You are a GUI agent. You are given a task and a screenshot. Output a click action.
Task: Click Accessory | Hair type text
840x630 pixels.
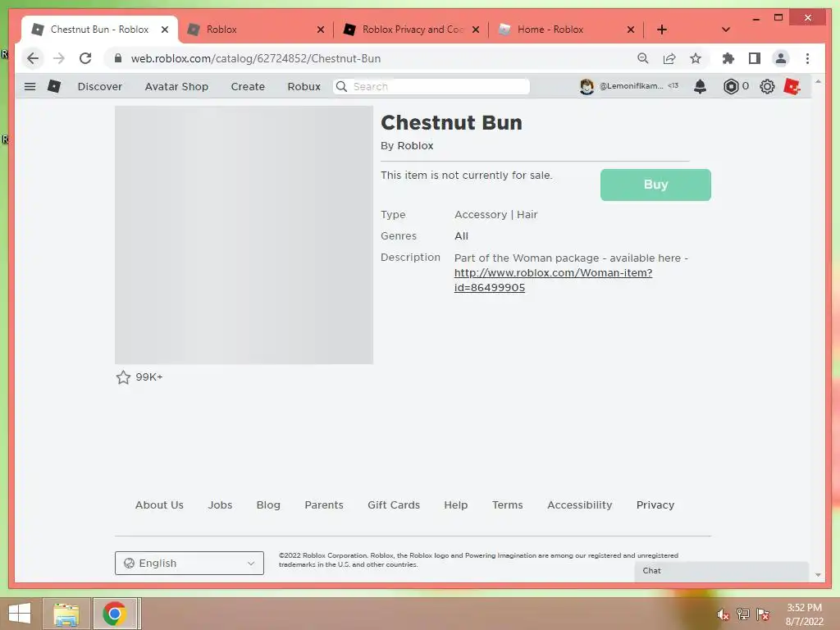[x=496, y=214]
